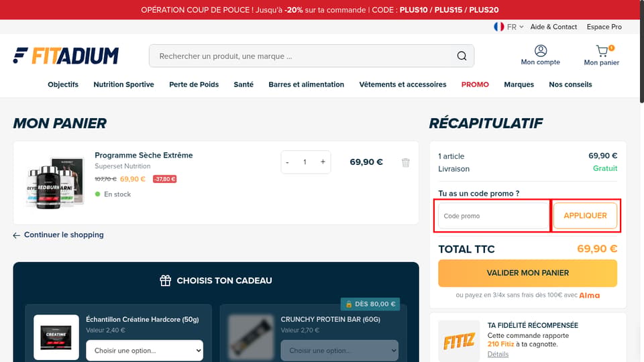Image resolution: width=644 pixels, height=362 pixels.
Task: Click the Alma payment text
Action: (590, 295)
